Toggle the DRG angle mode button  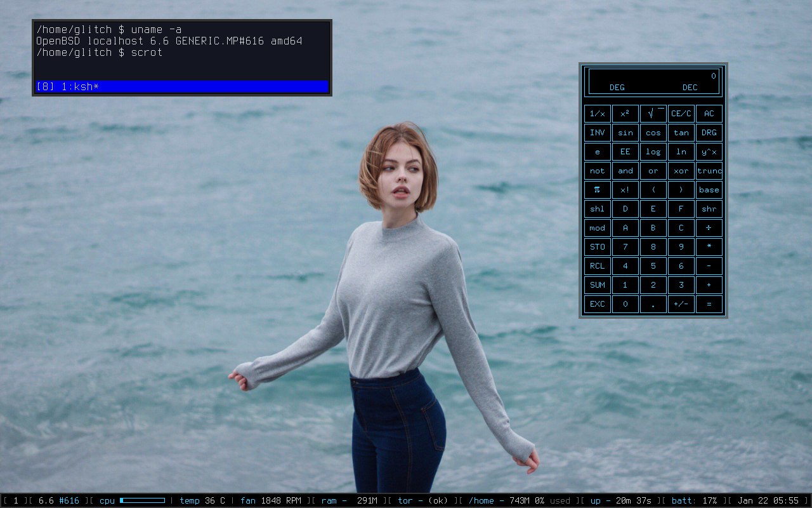709,133
